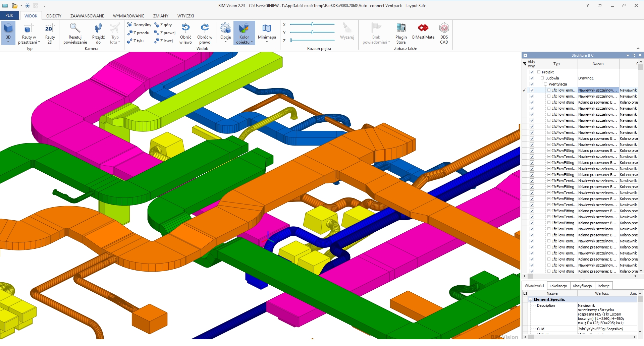Collapse the Element Specific property group
Screen dimensions: 644x346
(x=531, y=299)
